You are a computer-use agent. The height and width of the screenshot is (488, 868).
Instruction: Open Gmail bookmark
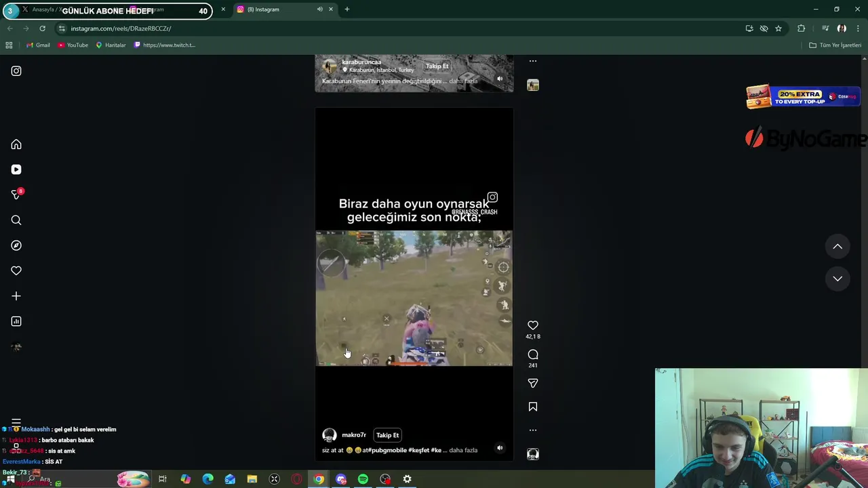pyautogui.click(x=38, y=45)
